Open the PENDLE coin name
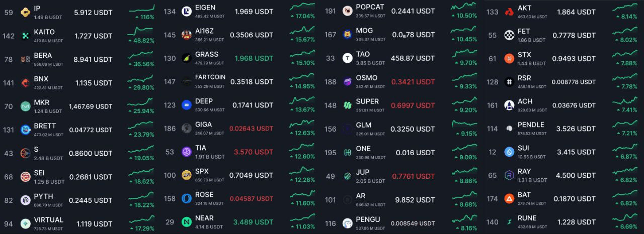Screen dimensions: 644x234 pyautogui.click(x=531, y=125)
